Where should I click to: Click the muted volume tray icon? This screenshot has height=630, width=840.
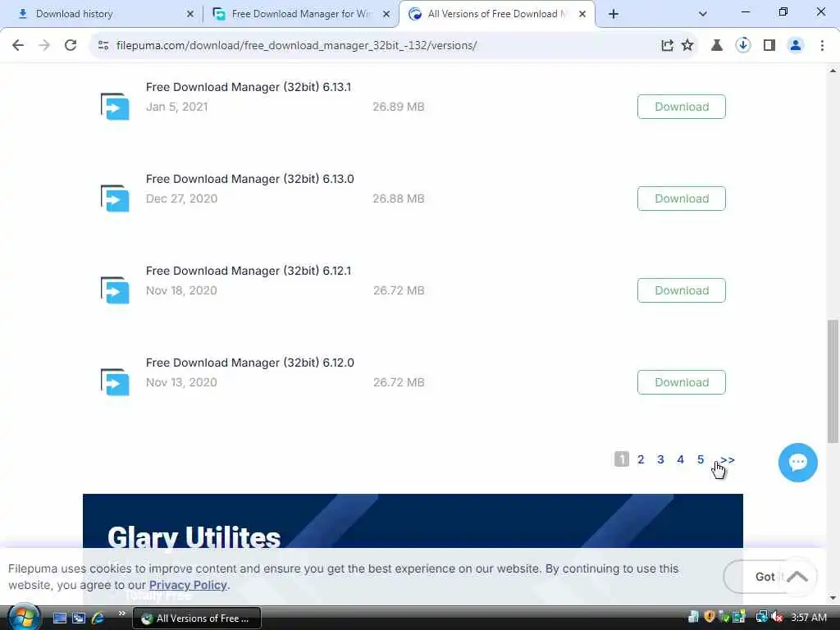pos(777,618)
